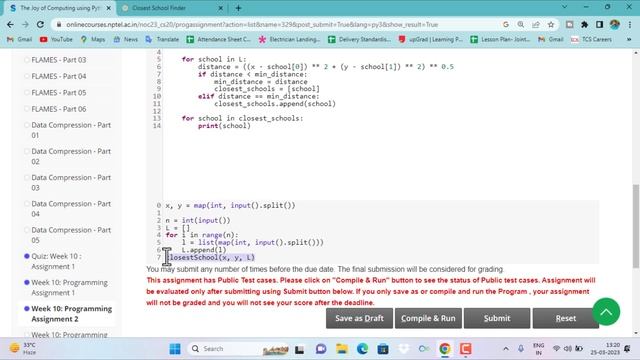Open Week 10: Programming Assignment 1
Image resolution: width=640 pixels, height=360 pixels.
69,287
